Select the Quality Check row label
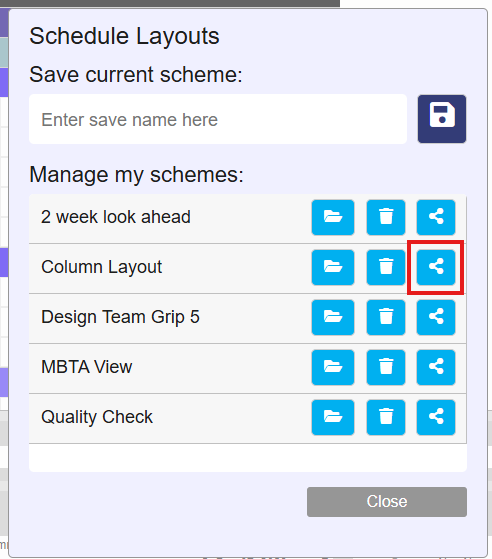492x559 pixels. (97, 417)
